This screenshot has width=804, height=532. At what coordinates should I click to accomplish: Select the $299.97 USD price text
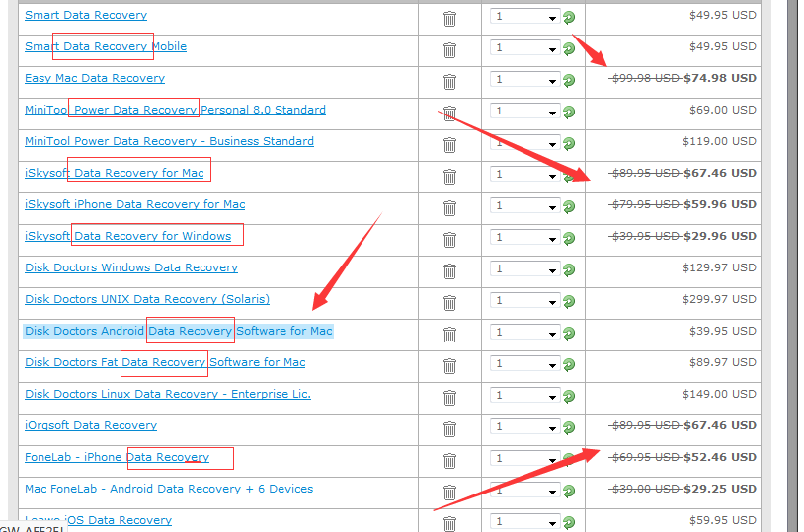coord(719,299)
